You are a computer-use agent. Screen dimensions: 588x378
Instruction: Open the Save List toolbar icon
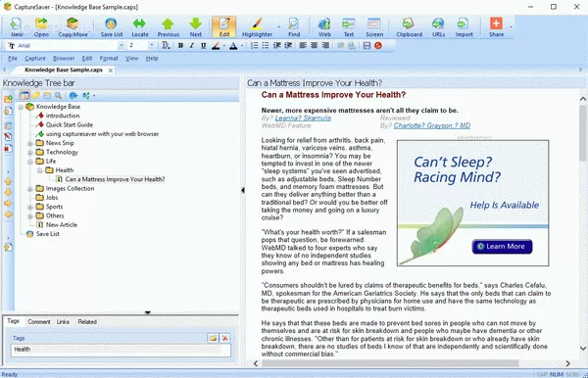pyautogui.click(x=112, y=27)
